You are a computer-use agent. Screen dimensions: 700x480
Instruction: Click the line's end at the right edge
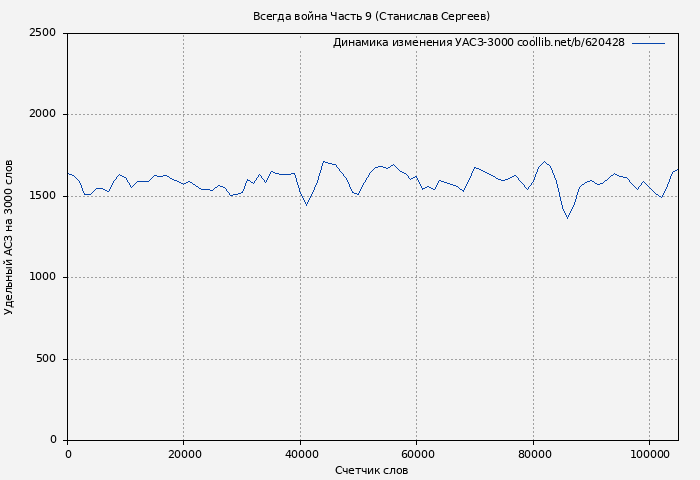coord(677,170)
